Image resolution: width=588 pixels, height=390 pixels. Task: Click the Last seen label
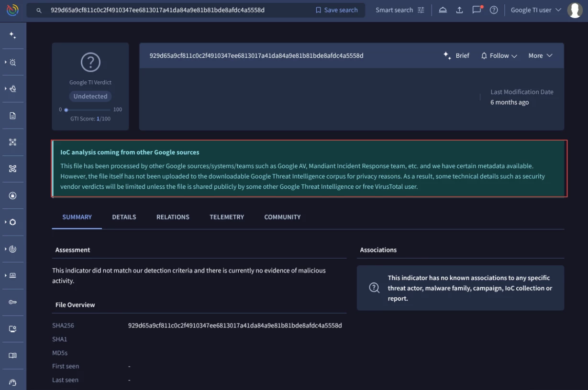[x=65, y=380]
